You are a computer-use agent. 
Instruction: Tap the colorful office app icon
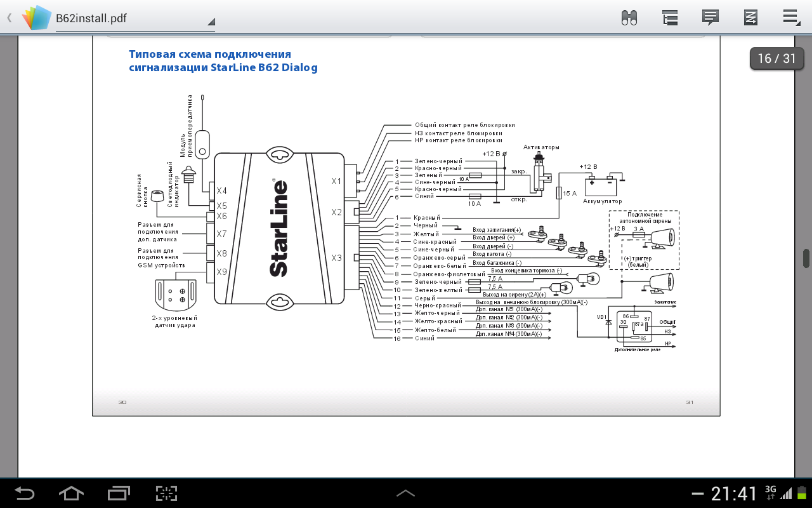36,18
